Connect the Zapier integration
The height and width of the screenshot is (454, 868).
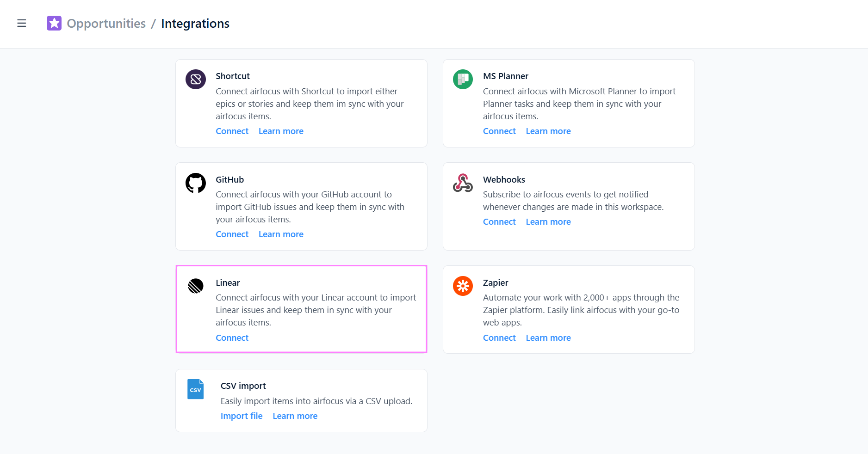click(499, 338)
